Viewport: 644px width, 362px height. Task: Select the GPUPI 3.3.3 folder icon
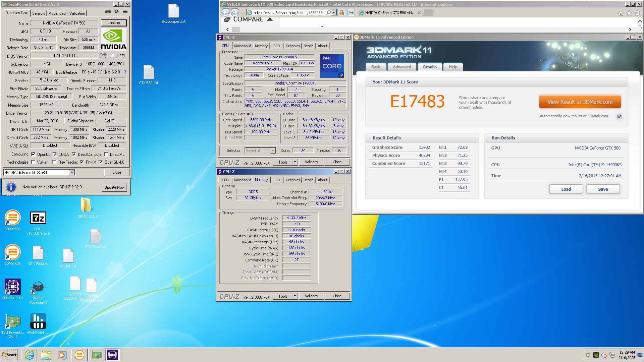[87, 207]
